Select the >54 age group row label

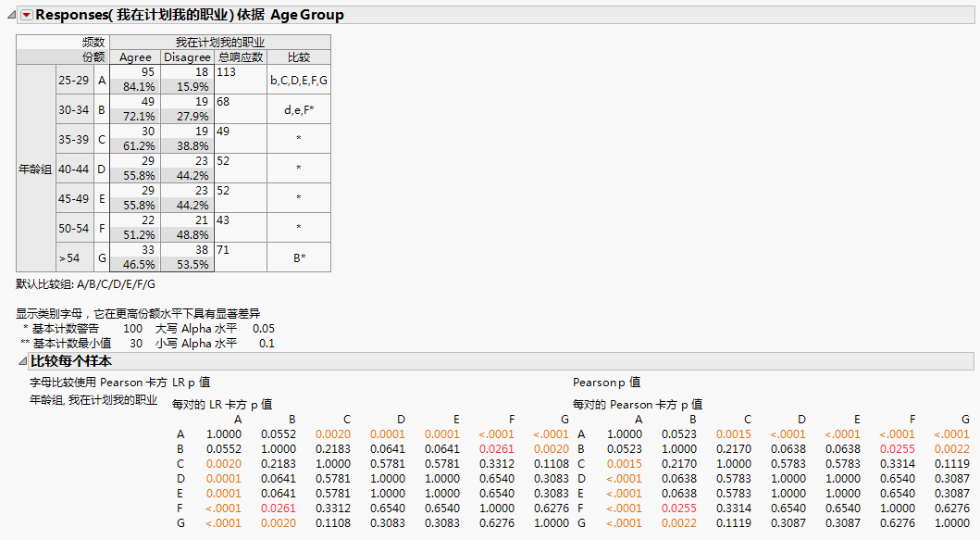click(x=69, y=257)
